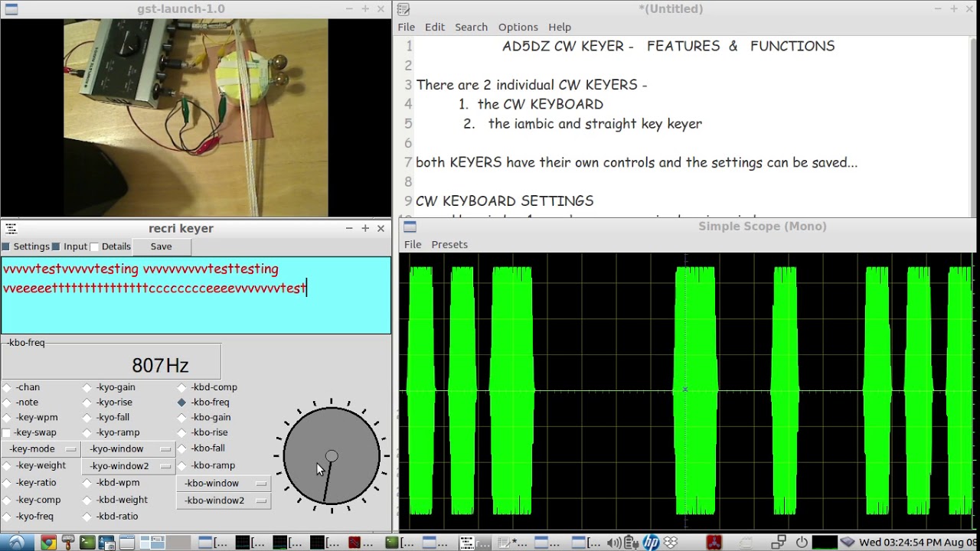Click the CPU monitor graph in tray
Image resolution: width=980 pixels, height=551 pixels.
tap(825, 543)
